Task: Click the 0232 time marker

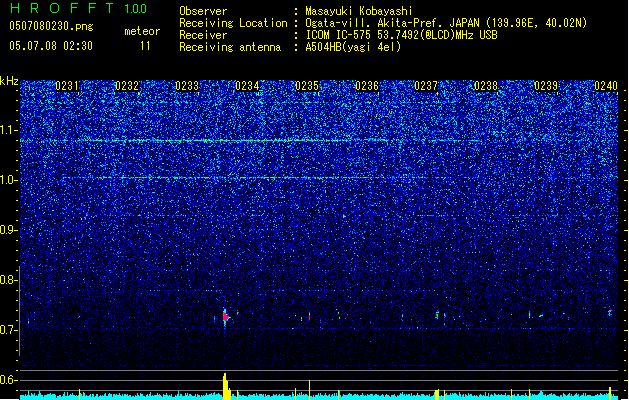Action: pyautogui.click(x=127, y=86)
